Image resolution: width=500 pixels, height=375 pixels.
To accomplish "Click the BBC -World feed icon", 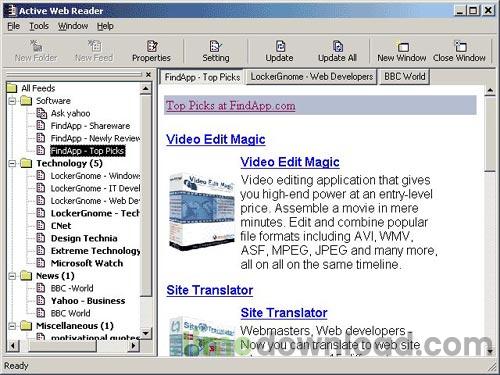I will (40, 288).
